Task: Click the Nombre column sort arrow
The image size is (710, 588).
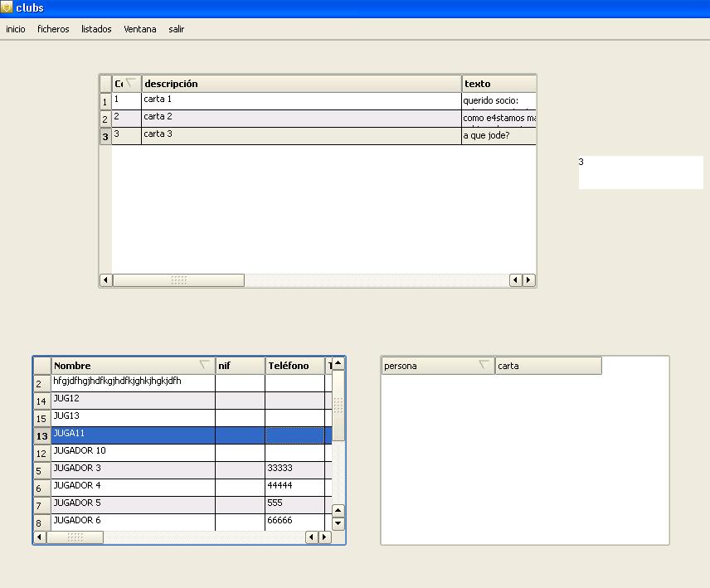Action: (204, 364)
